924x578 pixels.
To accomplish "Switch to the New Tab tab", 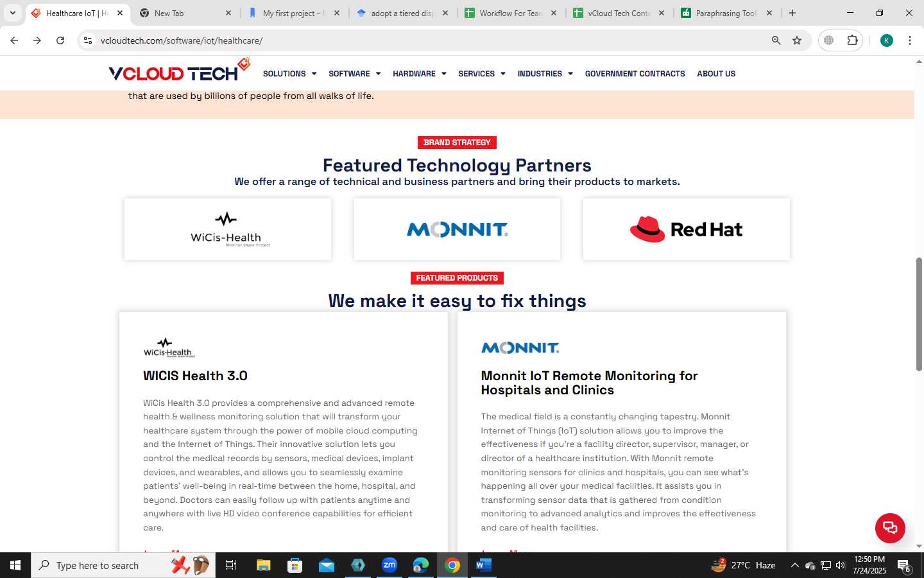I will (186, 13).
